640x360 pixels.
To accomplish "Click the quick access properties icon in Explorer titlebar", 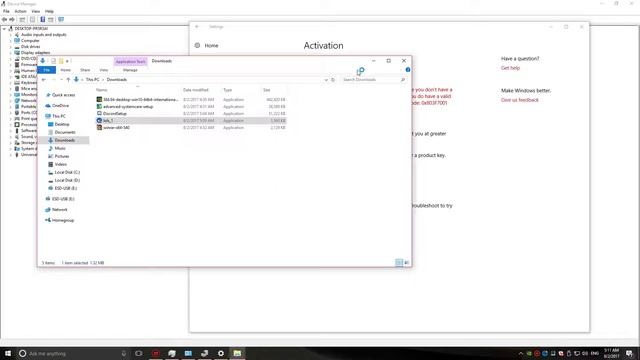I will tap(53, 61).
